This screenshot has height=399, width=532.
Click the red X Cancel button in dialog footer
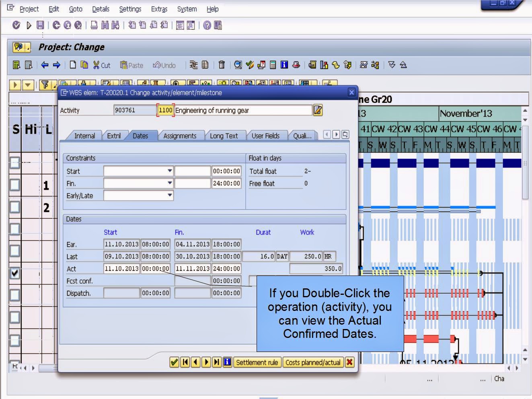pyautogui.click(x=350, y=362)
